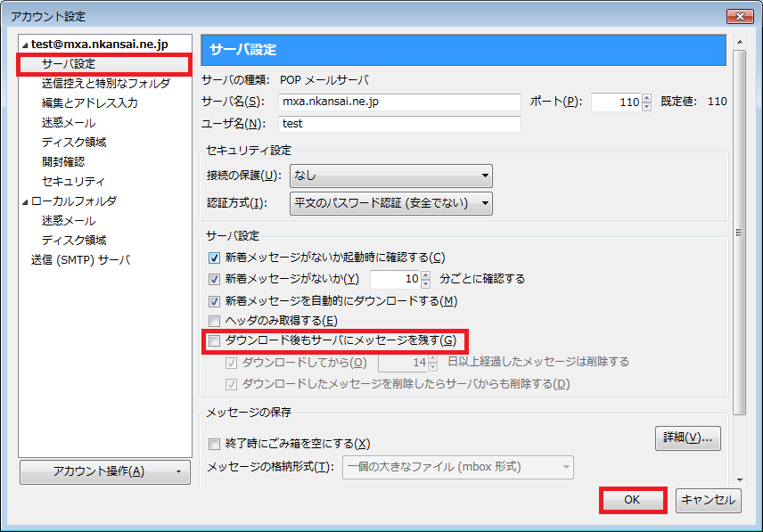Click the 詳細 button

(x=687, y=438)
